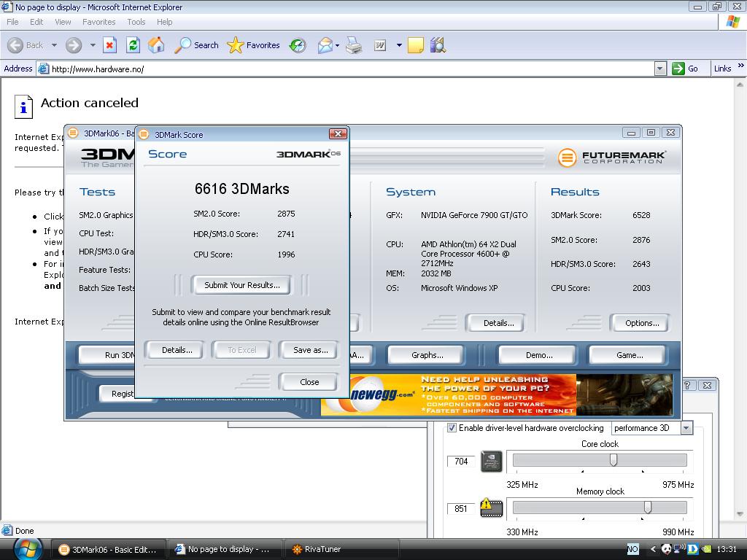Click the Graphs button in 3DMark06
The image size is (747, 560).
pyautogui.click(x=427, y=355)
